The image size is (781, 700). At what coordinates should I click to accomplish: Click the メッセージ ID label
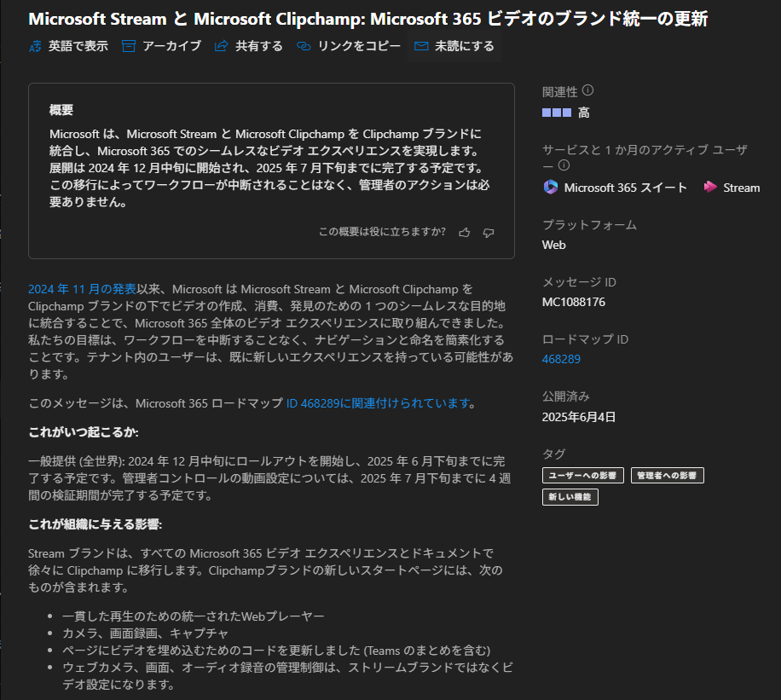(579, 282)
